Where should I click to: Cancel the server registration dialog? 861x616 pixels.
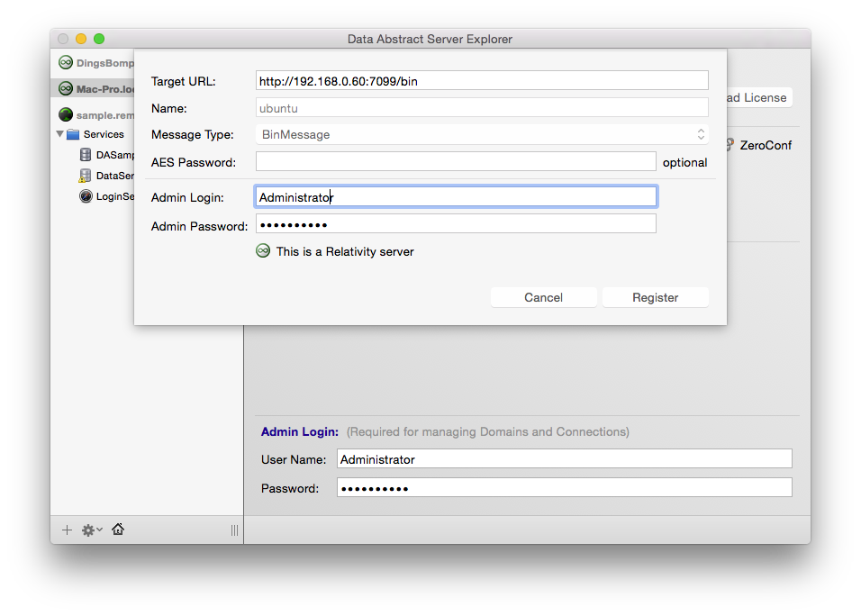[544, 297]
